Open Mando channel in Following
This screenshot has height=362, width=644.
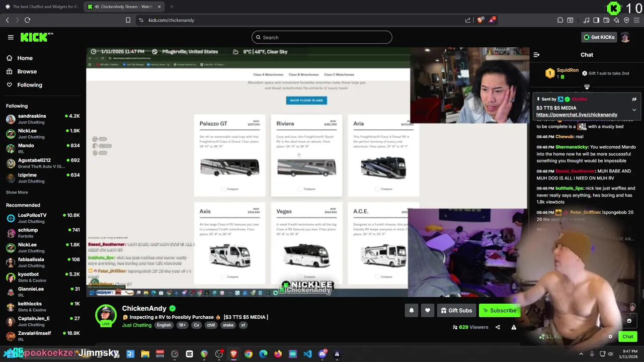tap(43, 148)
